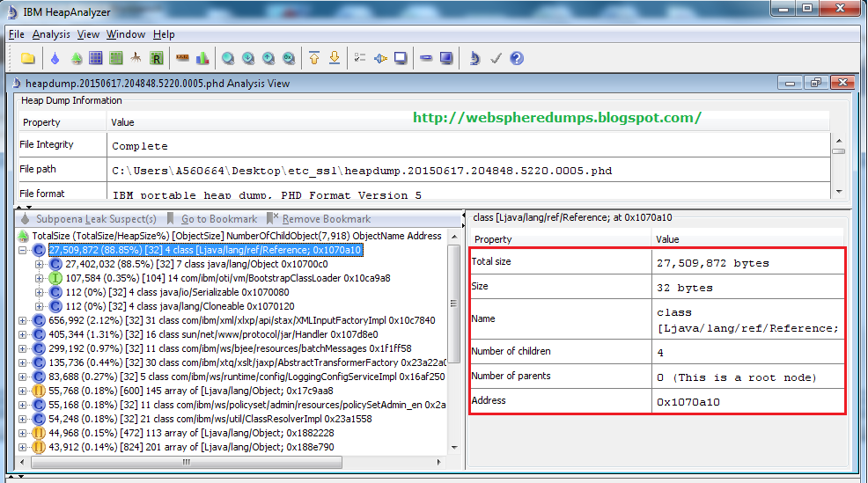The image size is (868, 483).
Task: Open a heap dump with folder icon
Action: 27,58
